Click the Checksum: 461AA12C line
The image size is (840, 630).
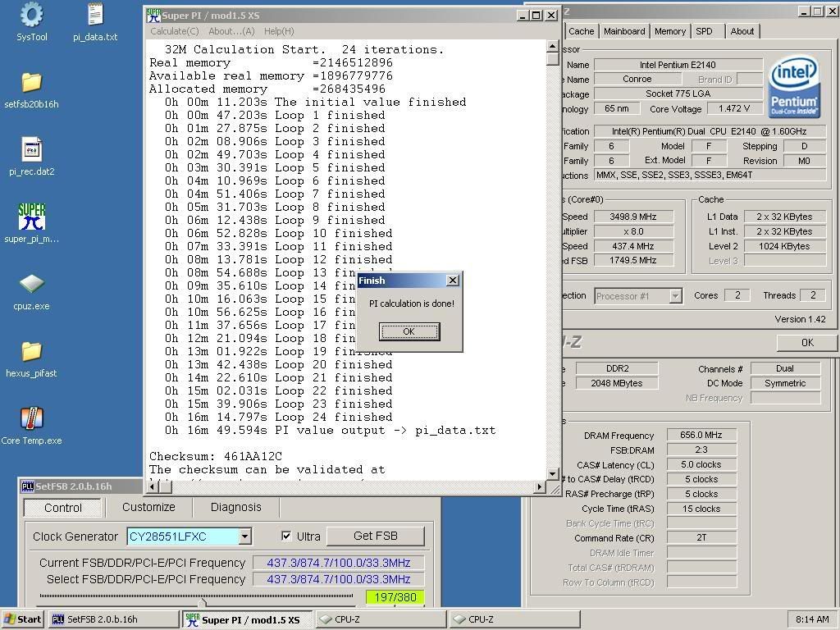[216, 456]
